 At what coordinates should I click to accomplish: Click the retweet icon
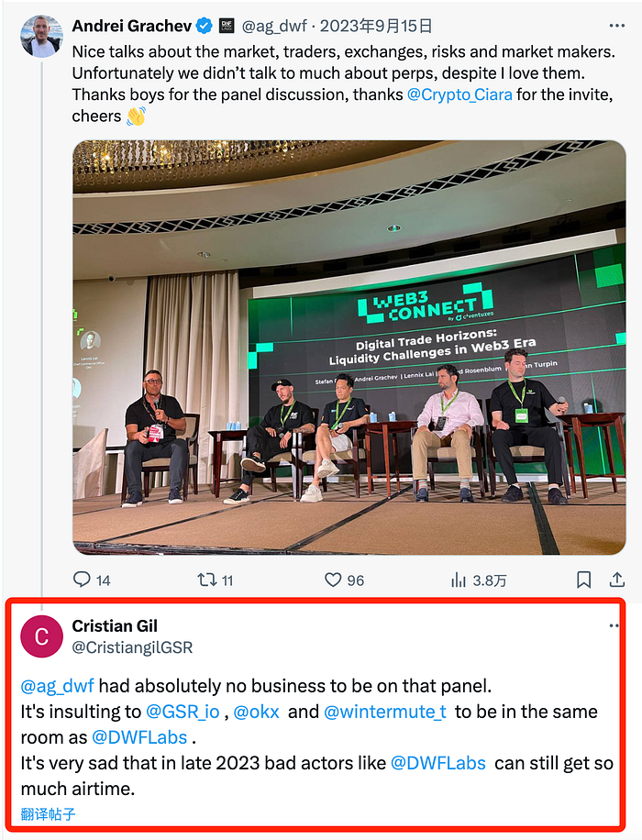click(206, 580)
